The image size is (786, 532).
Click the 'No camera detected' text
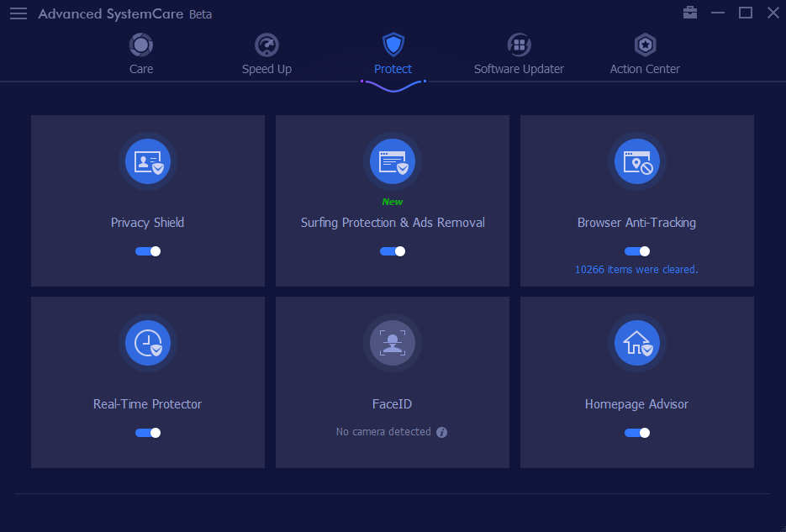(x=383, y=432)
